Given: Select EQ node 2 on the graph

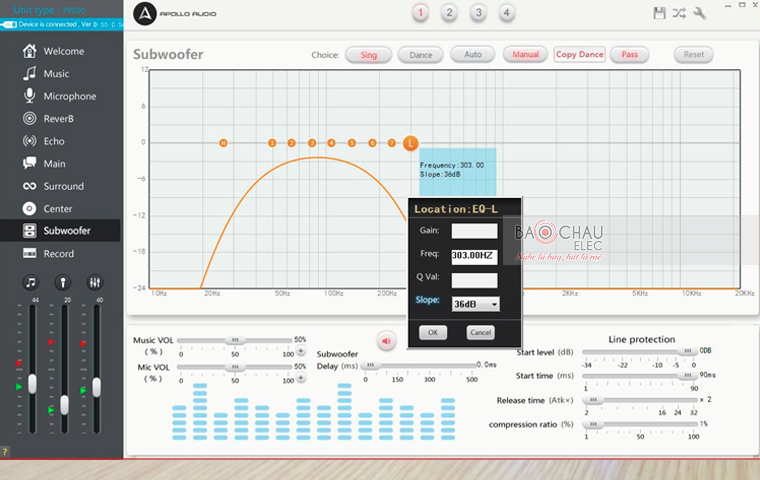Looking at the screenshot, I should pos(291,143).
